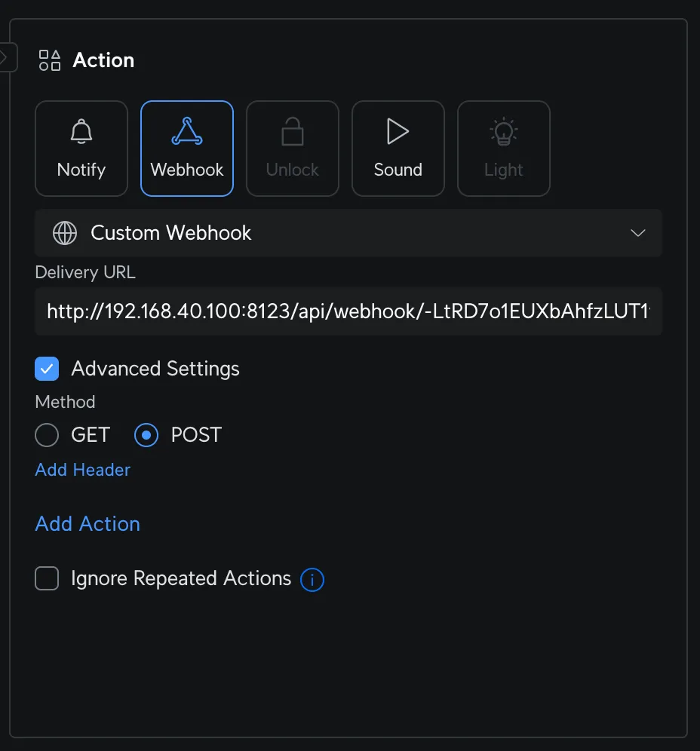Click the Add Header link

pyautogui.click(x=82, y=470)
